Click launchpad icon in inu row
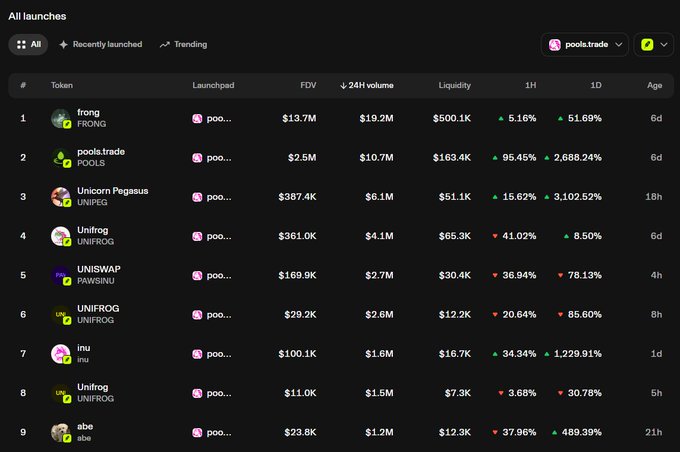680x452 pixels. click(x=197, y=354)
